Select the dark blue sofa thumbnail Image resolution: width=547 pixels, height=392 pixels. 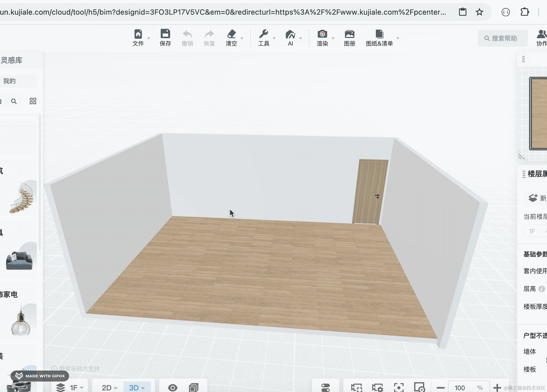[x=19, y=260]
